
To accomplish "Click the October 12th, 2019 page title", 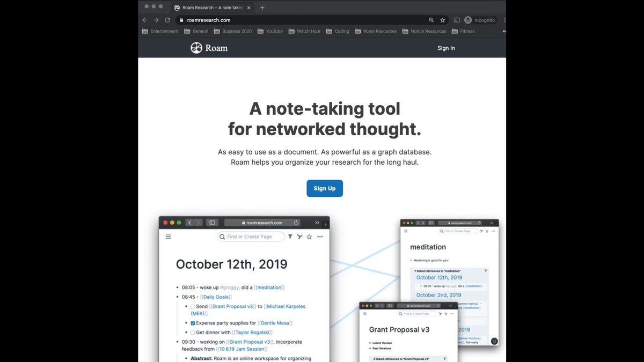I will tap(231, 264).
